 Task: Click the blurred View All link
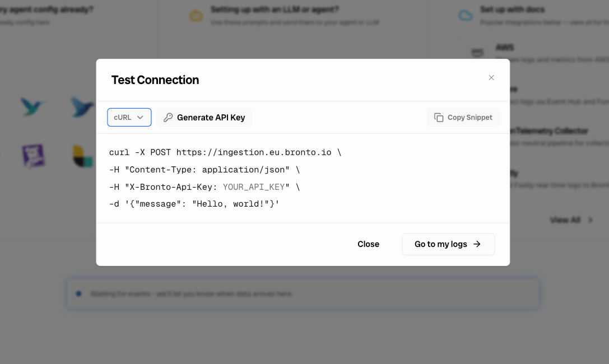point(565,220)
